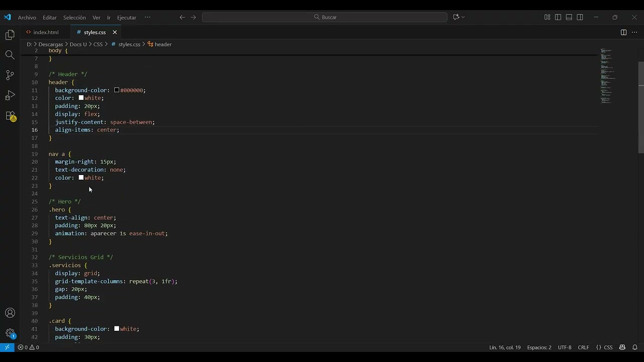Change indentation via Espacios: 2
The image size is (644, 362).
[539, 347]
